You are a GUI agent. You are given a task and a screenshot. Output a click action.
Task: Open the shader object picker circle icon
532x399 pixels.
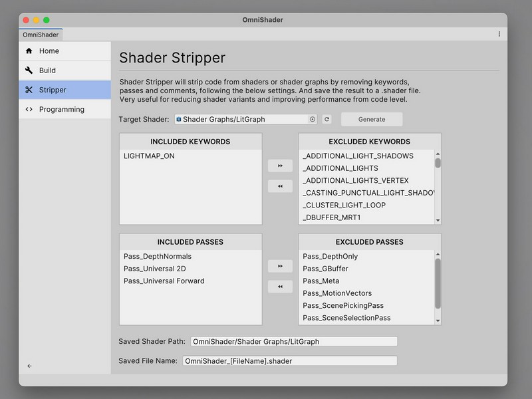(x=312, y=119)
